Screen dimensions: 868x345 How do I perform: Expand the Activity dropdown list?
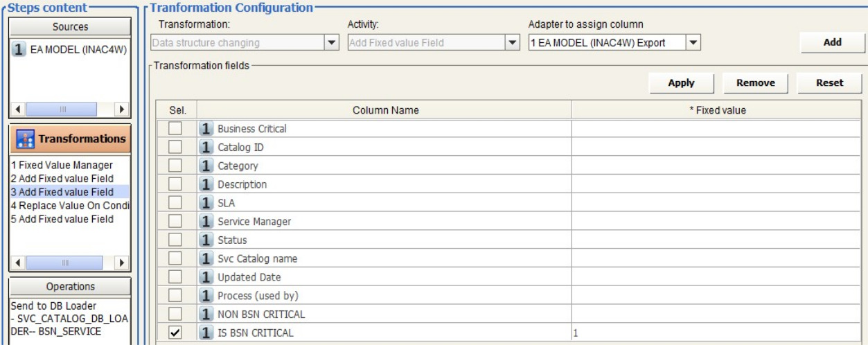coord(513,43)
